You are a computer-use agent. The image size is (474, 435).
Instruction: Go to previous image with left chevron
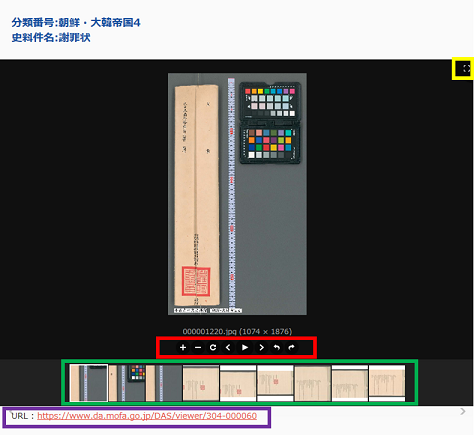(x=228, y=347)
